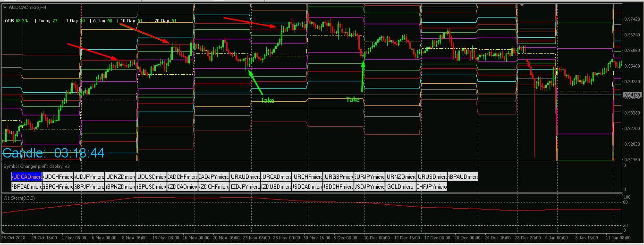
Task: Click the 0.96060 price axis label
Action: pos(632,51)
